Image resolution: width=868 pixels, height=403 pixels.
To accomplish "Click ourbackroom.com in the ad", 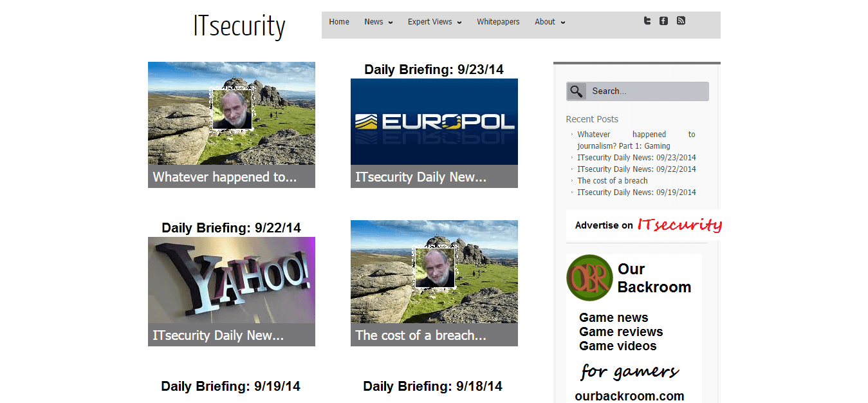I will click(629, 396).
